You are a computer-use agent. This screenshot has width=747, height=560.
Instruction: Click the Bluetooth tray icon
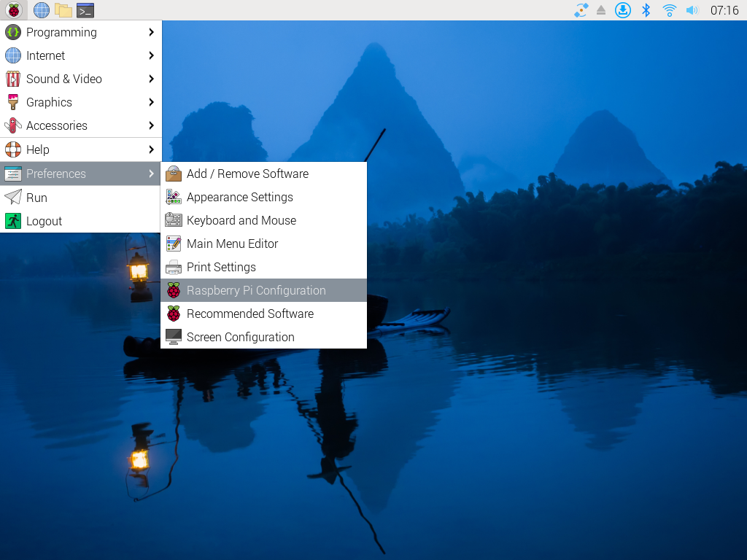[646, 10]
